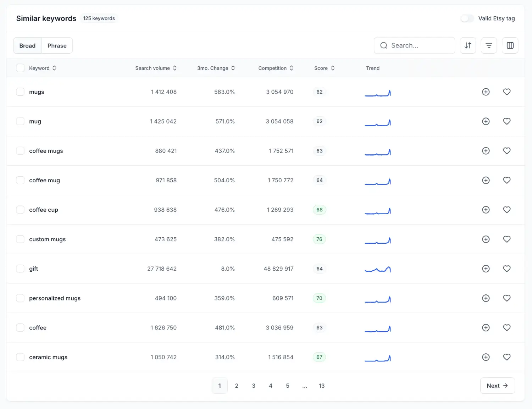Image resolution: width=532 pixels, height=409 pixels.
Task: Open the sort order arrows button
Action: (468, 45)
